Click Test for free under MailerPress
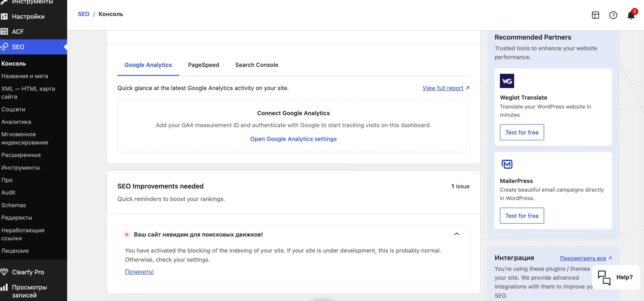 point(522,216)
